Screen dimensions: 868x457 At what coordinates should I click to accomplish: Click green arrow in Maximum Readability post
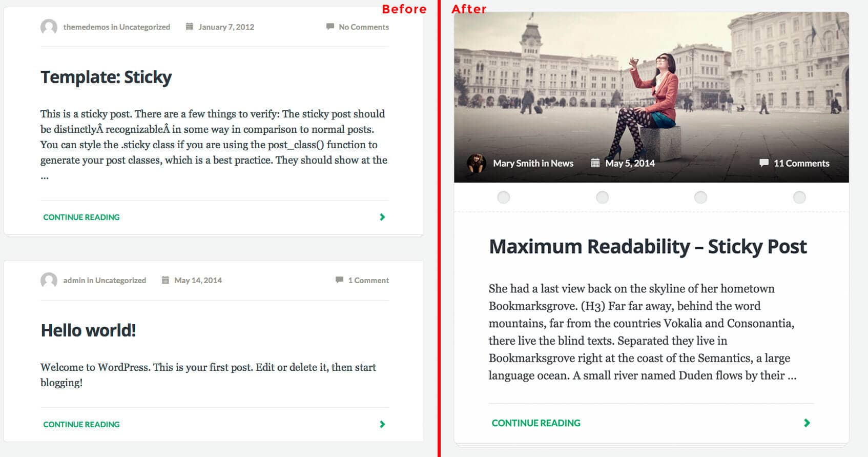click(807, 423)
